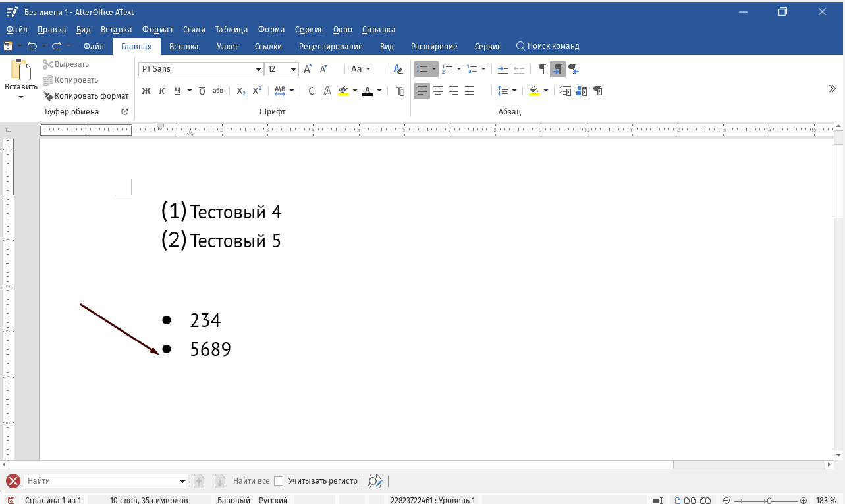Decrease font size with the shrink-font icon
Image resolution: width=845 pixels, height=504 pixels.
323,69
